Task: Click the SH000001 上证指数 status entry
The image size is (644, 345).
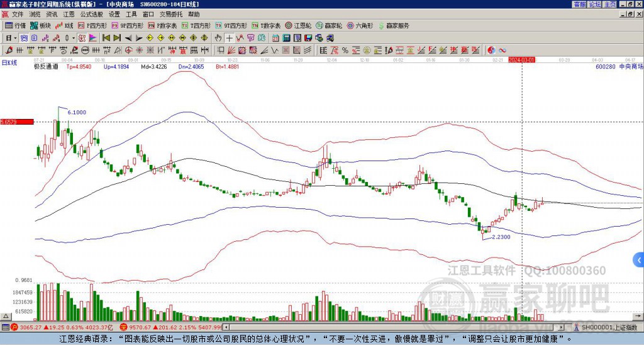Action: point(609,327)
